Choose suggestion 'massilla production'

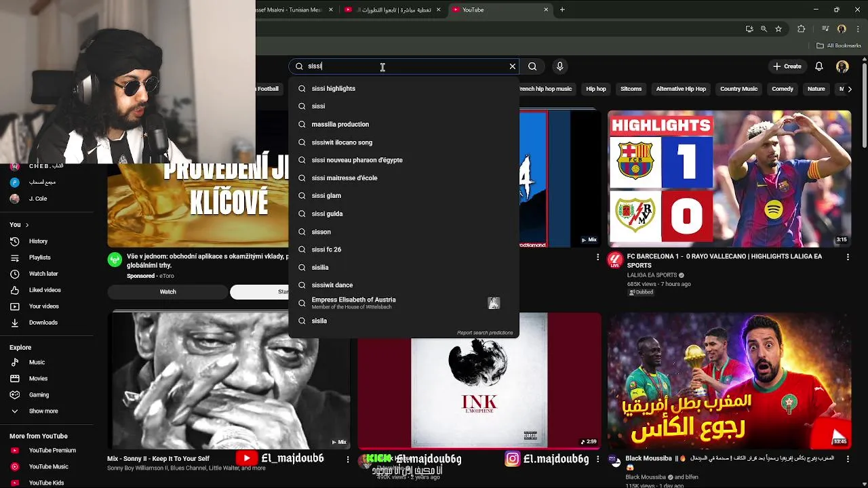403,124
